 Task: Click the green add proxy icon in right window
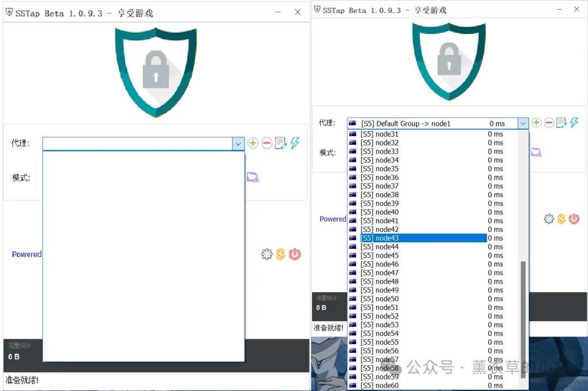(536, 123)
